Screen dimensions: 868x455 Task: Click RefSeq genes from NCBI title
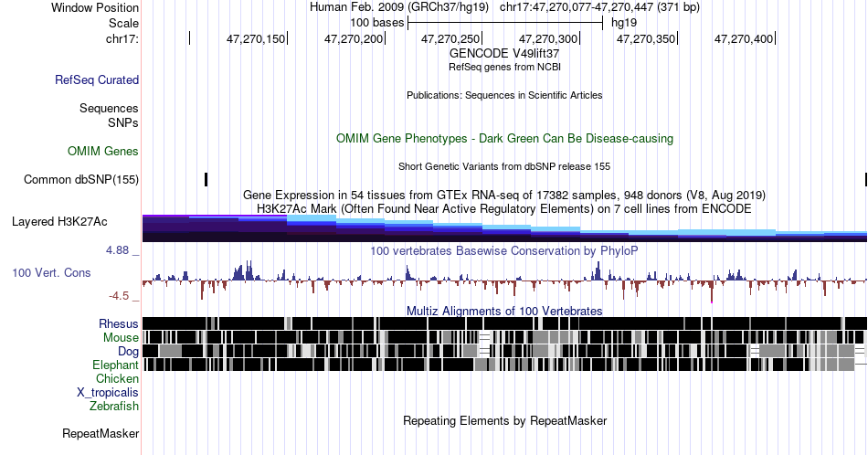(x=504, y=67)
